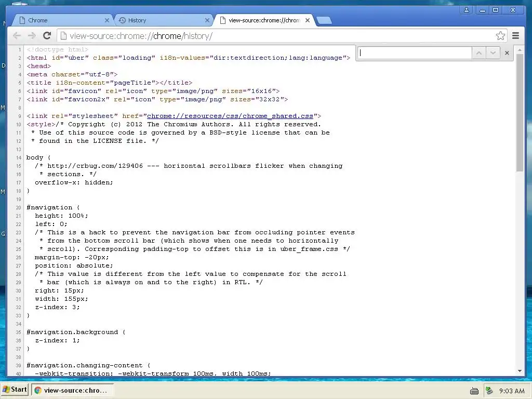Click the text 'overflow-x: hidden;'

coord(74,182)
